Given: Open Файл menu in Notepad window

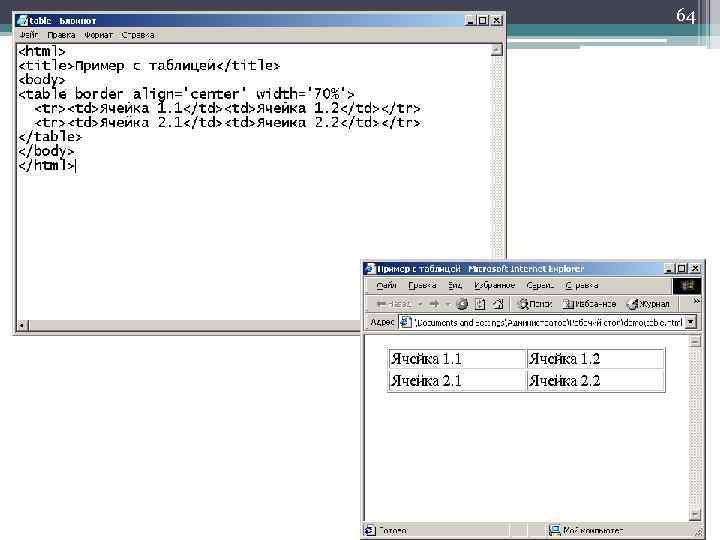Looking at the screenshot, I should click(29, 35).
